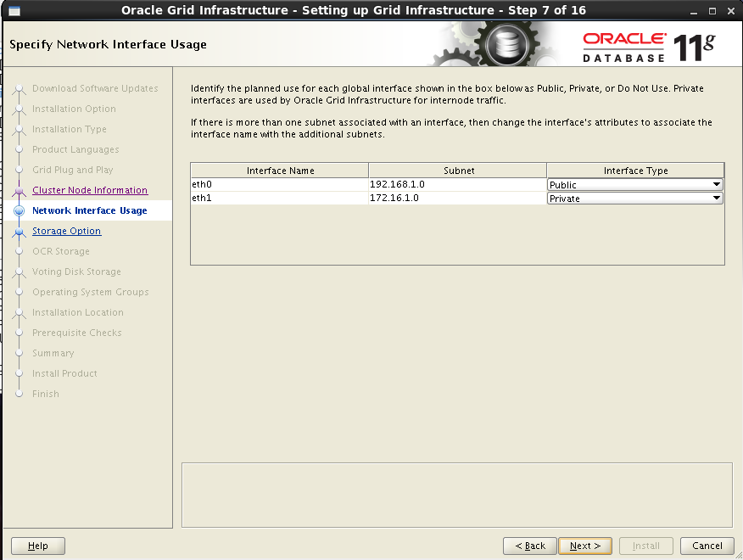743x560 pixels.
Task: Click the Download Software Updates step
Action: tap(95, 88)
